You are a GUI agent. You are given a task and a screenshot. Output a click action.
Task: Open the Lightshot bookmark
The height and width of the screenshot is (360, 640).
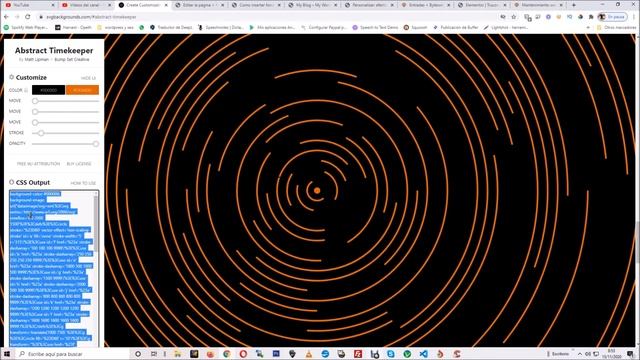[x=506, y=27]
